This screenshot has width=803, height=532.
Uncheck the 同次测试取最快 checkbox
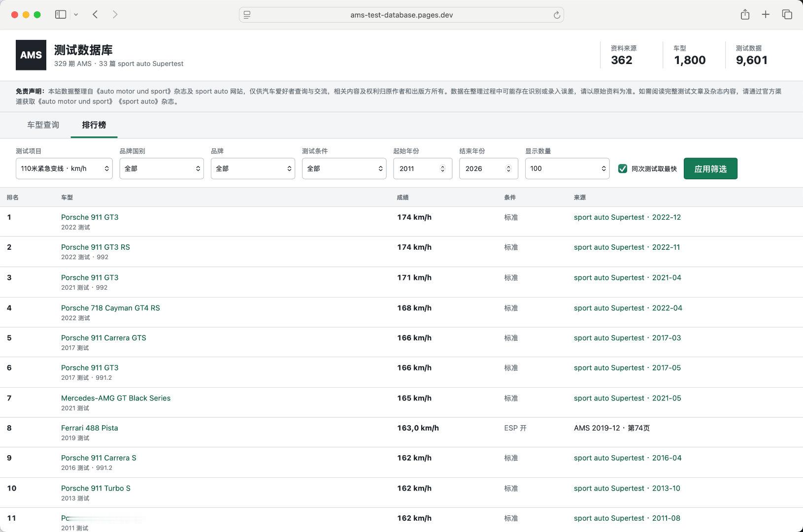623,168
